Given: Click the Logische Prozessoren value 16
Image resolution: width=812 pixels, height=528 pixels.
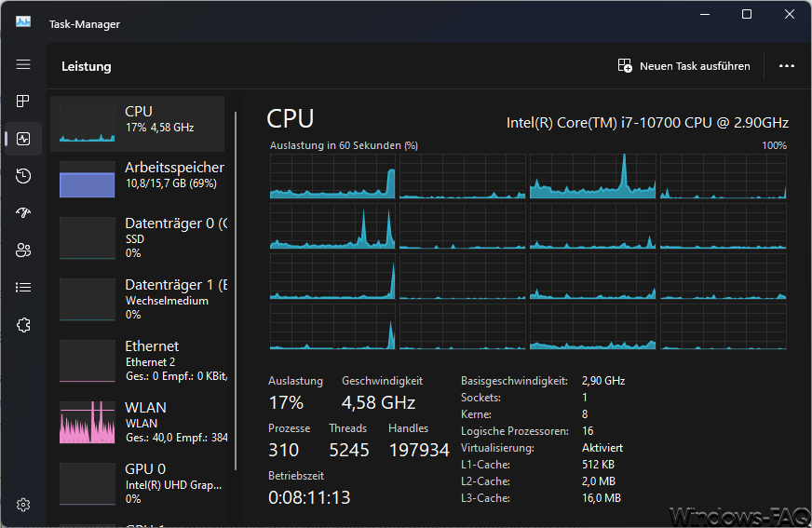Looking at the screenshot, I should [x=588, y=430].
